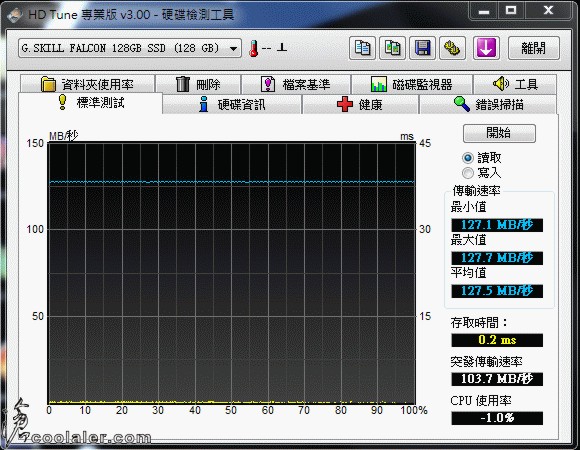The image size is (580, 450).
Task: Select the 讀取 read radio button
Action: pyautogui.click(x=468, y=158)
